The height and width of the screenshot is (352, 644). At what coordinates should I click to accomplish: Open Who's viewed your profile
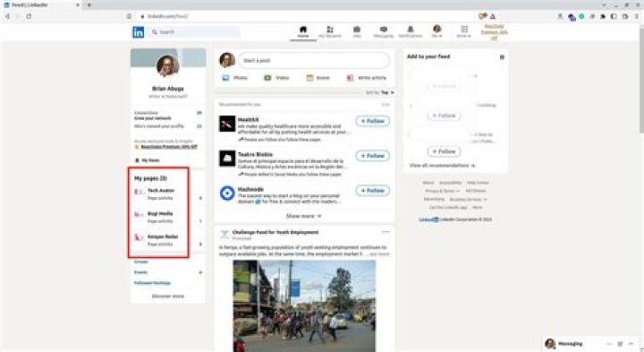(x=158, y=126)
